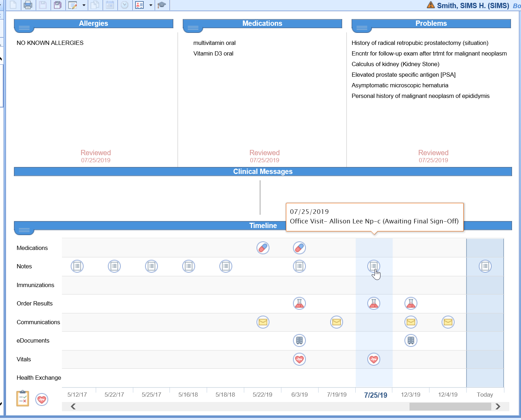
Task: Click the Medications panel header
Action: click(x=262, y=23)
